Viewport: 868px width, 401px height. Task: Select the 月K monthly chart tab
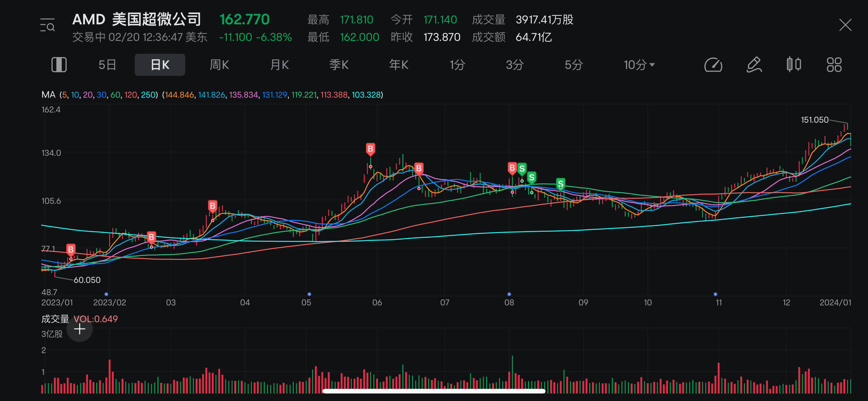[279, 65]
